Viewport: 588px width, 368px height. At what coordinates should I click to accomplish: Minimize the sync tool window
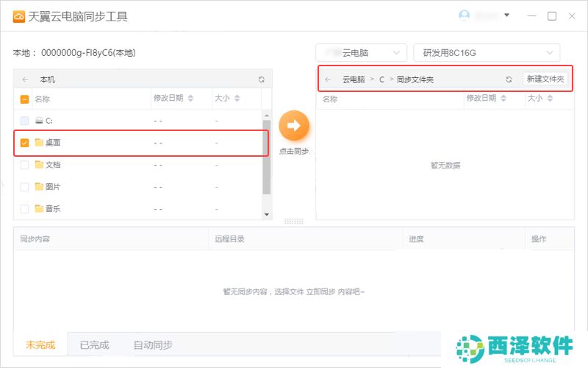[x=531, y=15]
